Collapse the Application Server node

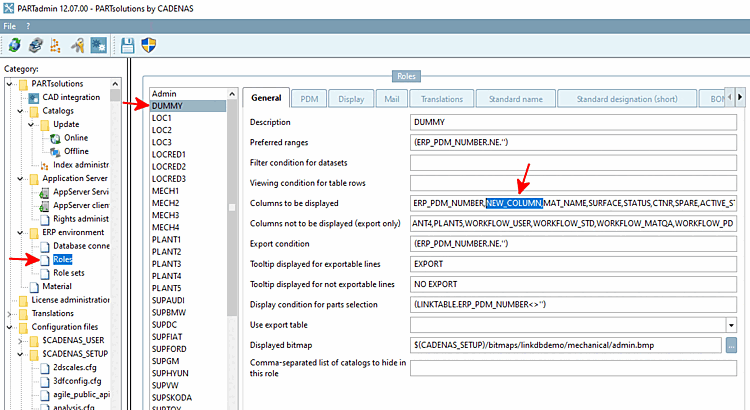[20, 179]
